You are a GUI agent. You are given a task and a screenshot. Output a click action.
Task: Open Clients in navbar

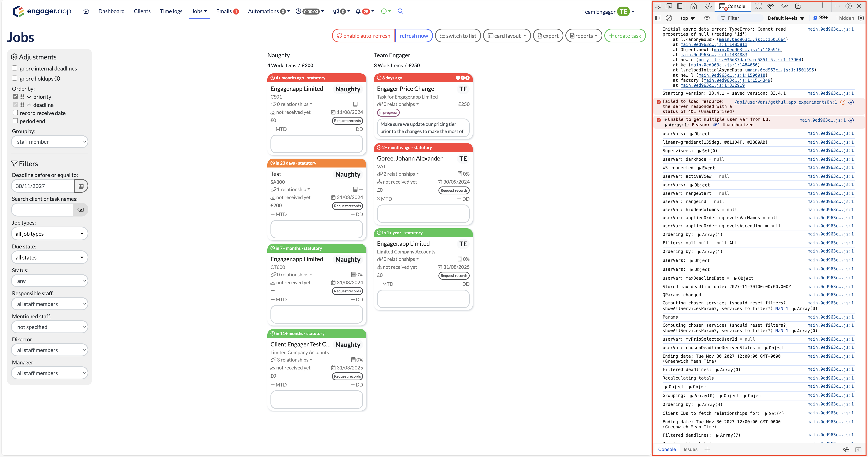pyautogui.click(x=142, y=11)
